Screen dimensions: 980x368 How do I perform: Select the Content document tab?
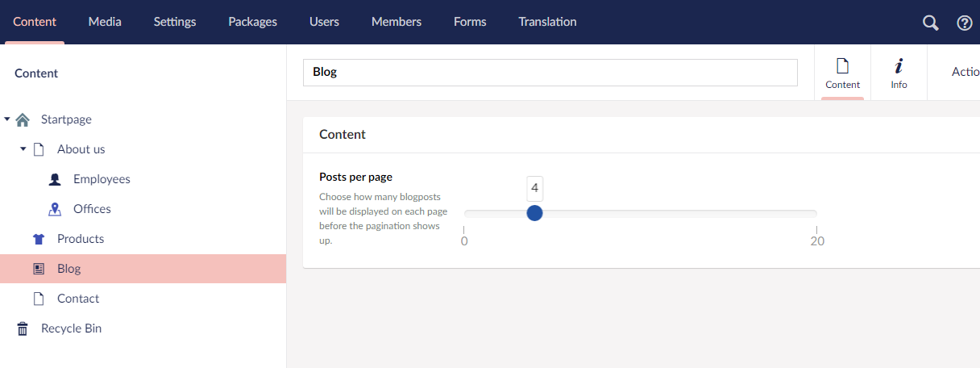coord(843,73)
